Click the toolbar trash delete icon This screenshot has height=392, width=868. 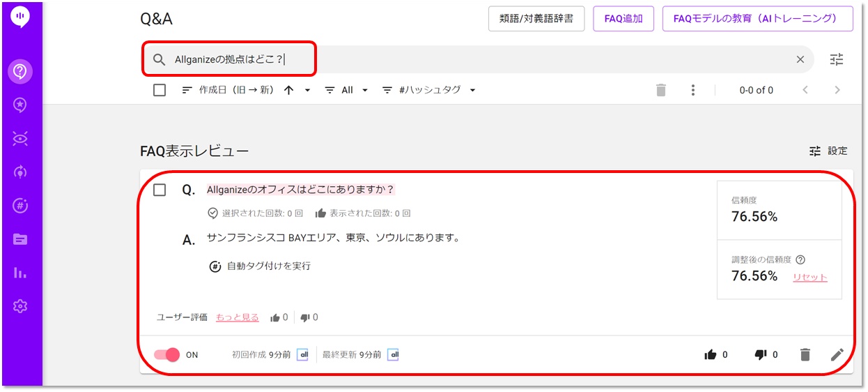point(661,90)
